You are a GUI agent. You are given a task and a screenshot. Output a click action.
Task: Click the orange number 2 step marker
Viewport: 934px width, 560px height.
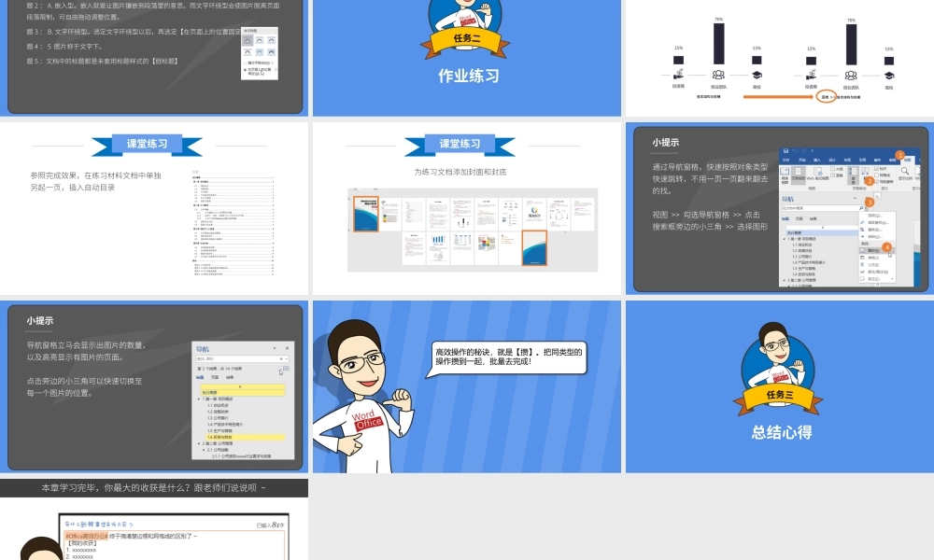(x=869, y=180)
